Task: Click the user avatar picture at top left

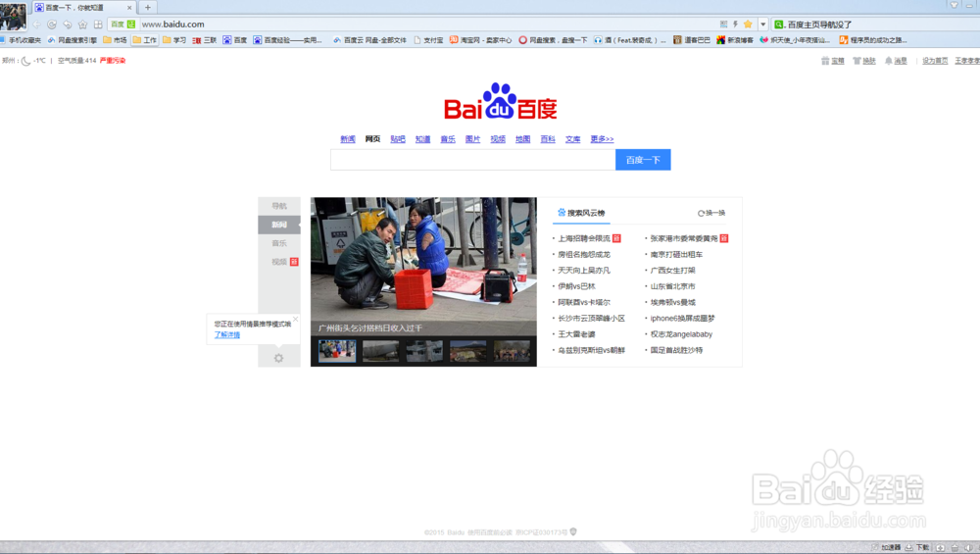Action: [13, 17]
